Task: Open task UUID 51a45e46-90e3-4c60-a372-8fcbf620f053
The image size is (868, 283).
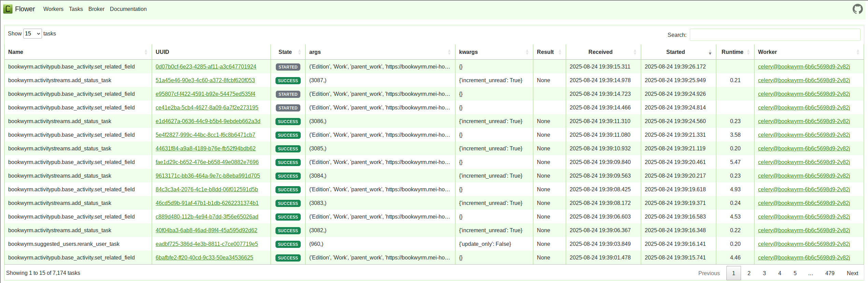Action: (x=205, y=80)
